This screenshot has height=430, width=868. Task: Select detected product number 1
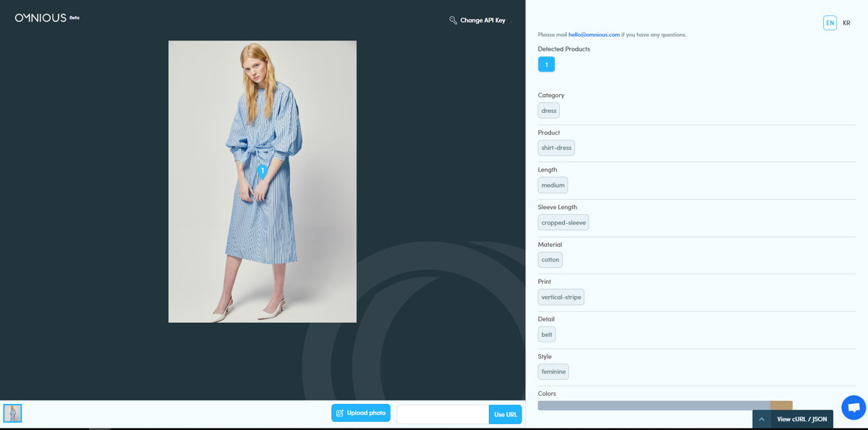pos(546,64)
